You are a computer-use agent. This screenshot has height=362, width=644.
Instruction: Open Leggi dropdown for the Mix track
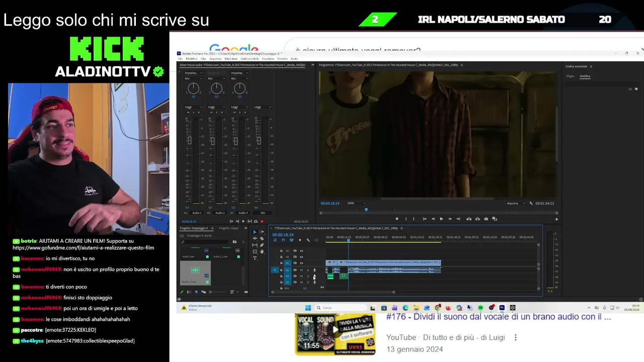pos(263,107)
